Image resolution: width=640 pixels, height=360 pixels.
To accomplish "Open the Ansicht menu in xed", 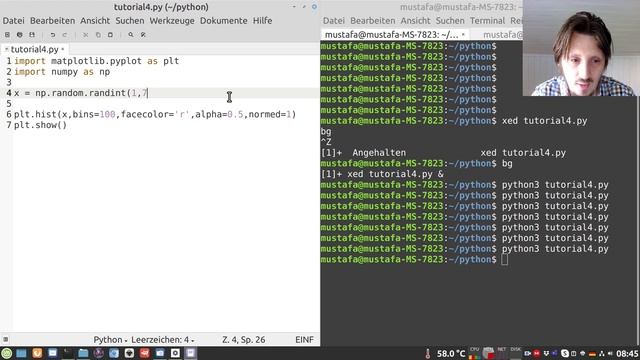I will [95, 20].
